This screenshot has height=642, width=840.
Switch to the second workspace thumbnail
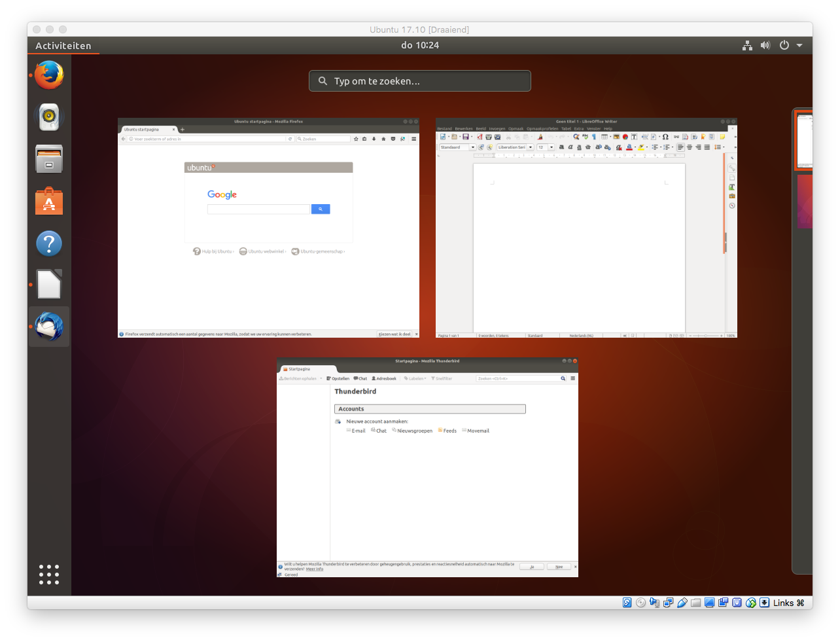click(805, 202)
